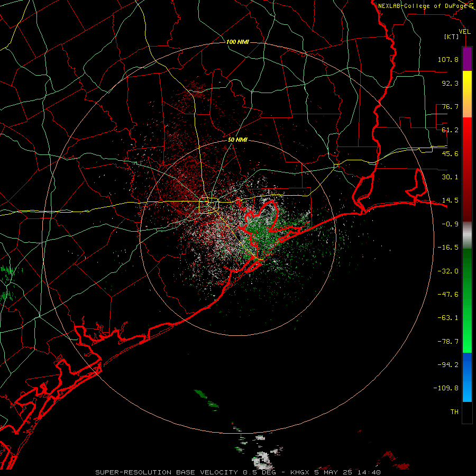Image resolution: width=476 pixels, height=476 pixels.
Task: Click the 50 NMI range ring label
Action: tap(237, 140)
